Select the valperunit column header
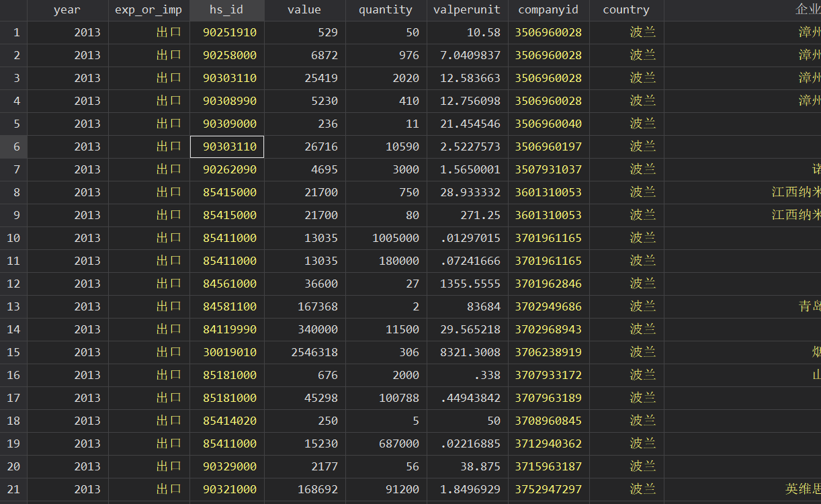 pyautogui.click(x=467, y=10)
